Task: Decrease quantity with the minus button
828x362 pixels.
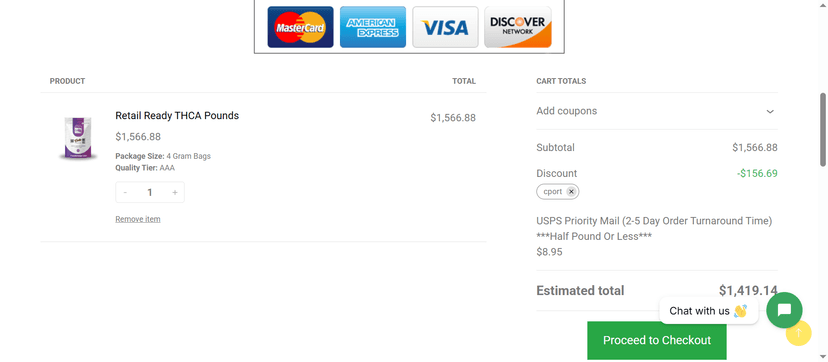Action: [x=125, y=193]
